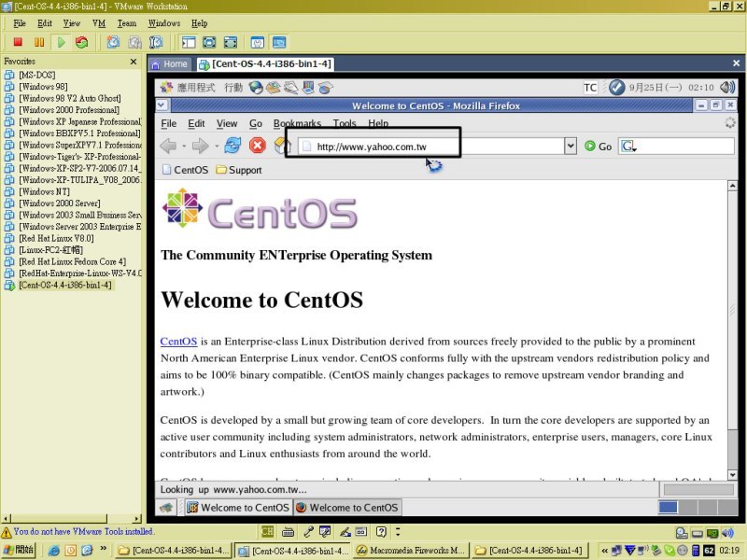Click the Windows Start button
The image size is (747, 560).
[19, 550]
